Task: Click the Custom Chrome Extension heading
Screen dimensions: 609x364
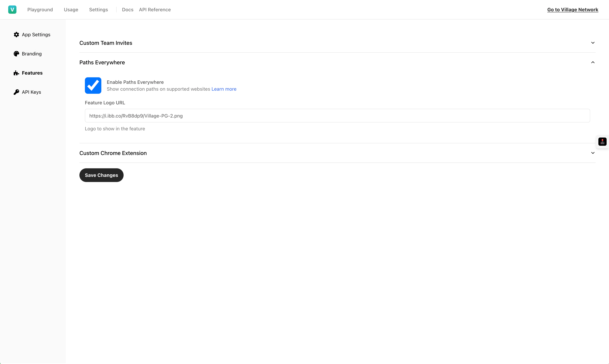Action: click(113, 153)
